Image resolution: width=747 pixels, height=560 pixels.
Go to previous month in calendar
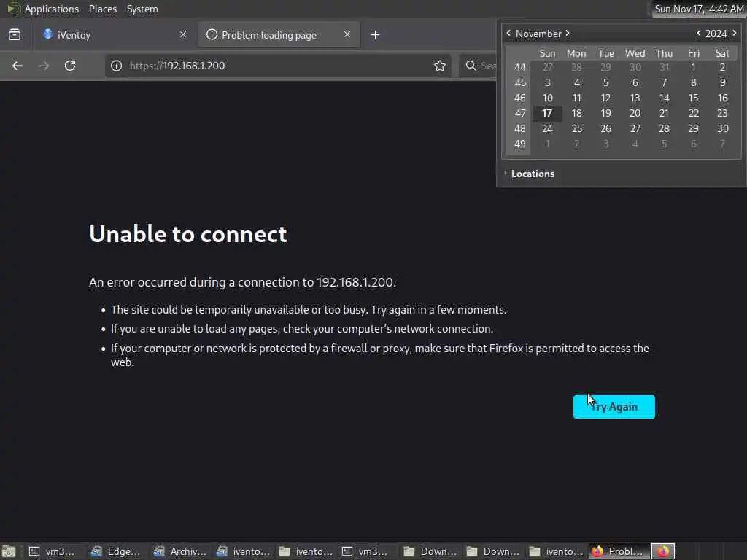click(508, 33)
